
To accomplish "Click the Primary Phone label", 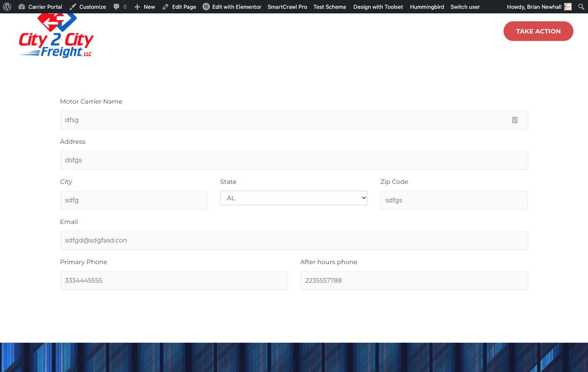I will coord(84,262).
